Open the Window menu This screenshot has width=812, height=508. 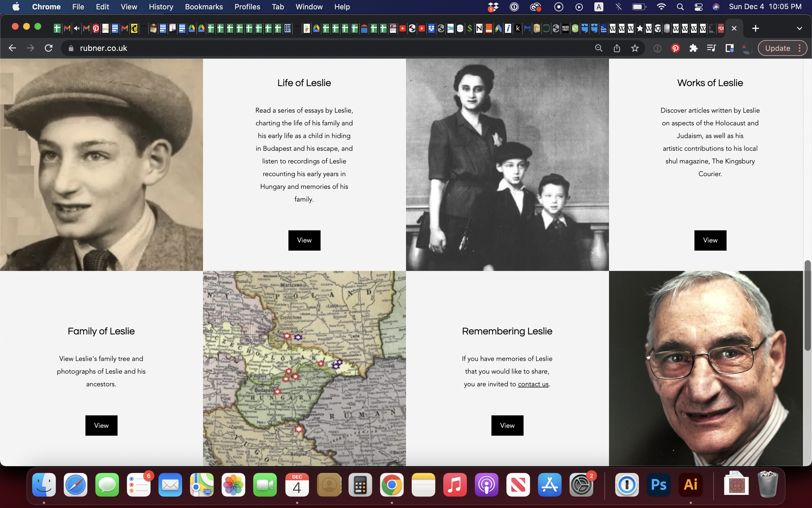point(309,7)
